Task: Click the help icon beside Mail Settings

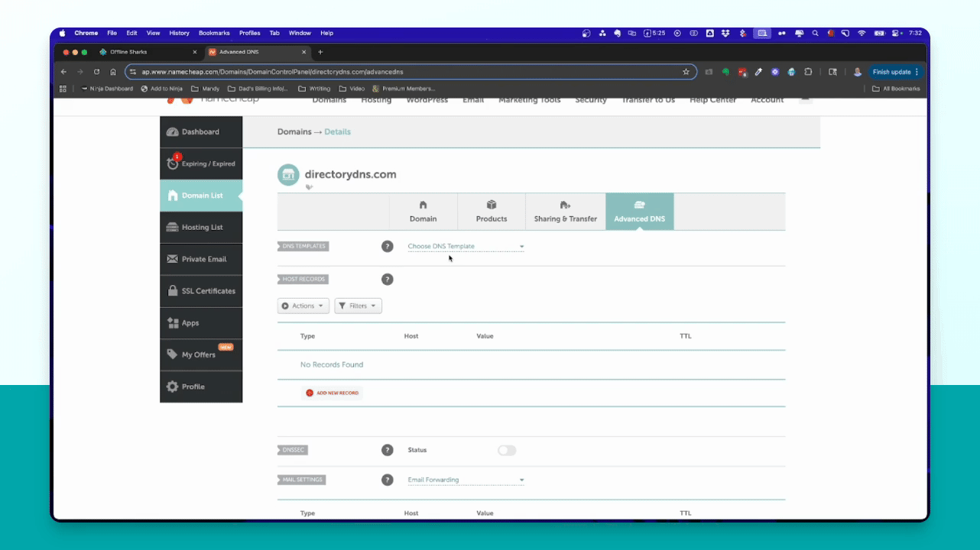Action: point(388,480)
